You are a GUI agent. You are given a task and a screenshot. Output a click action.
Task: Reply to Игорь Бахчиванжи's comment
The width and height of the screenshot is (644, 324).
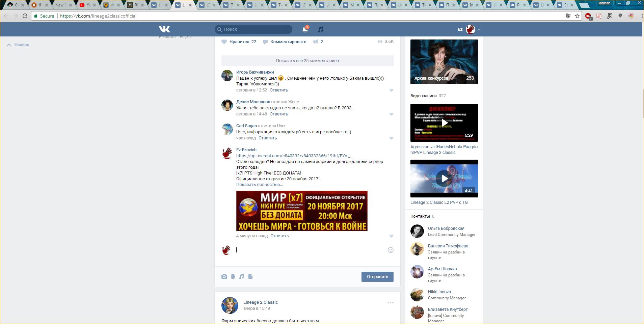tap(279, 90)
